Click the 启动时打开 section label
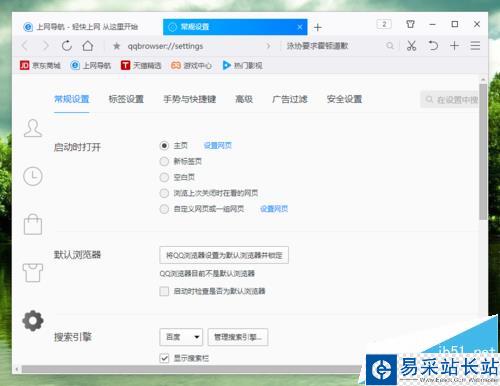Image resolution: width=500 pixels, height=386 pixels. click(x=77, y=147)
